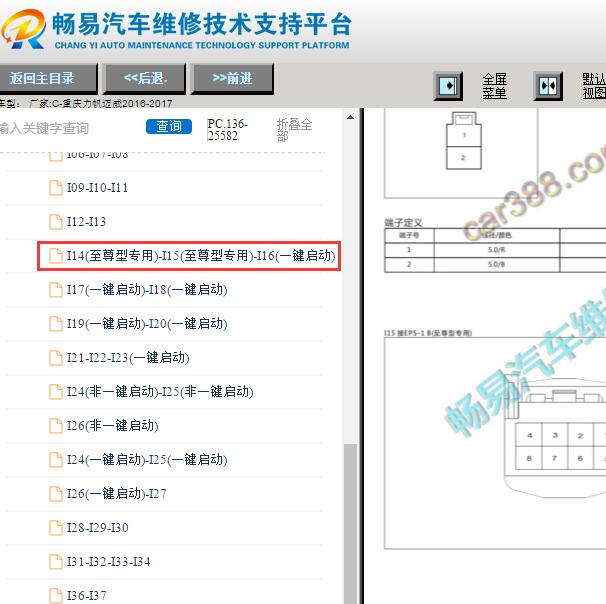Click the I12-I13 document icon
Screen dimensions: 606x604
click(56, 222)
